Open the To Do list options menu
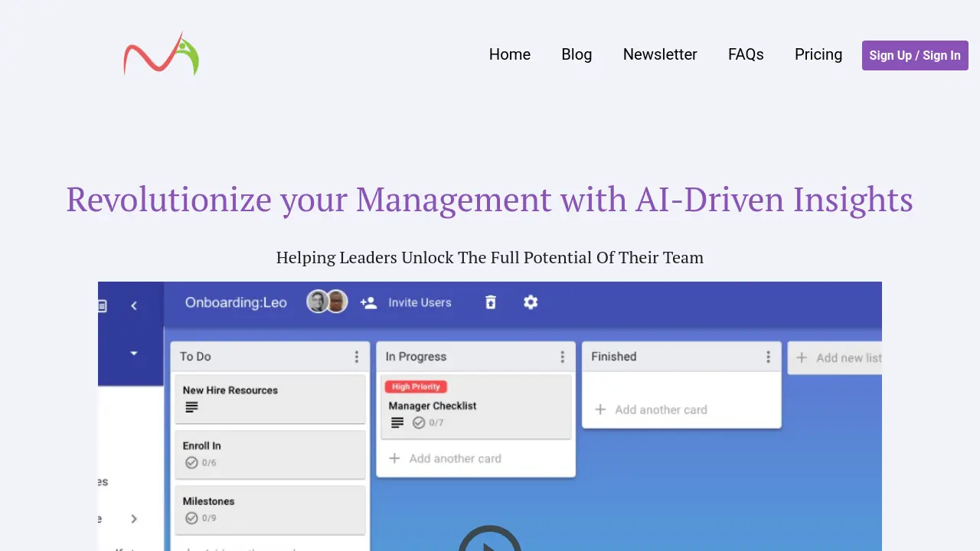 point(356,357)
